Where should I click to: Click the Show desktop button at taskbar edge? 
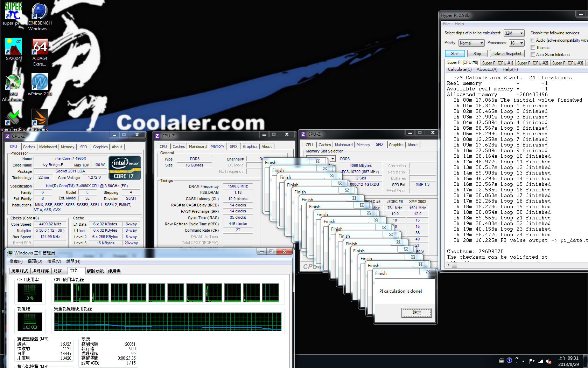[x=586, y=361]
